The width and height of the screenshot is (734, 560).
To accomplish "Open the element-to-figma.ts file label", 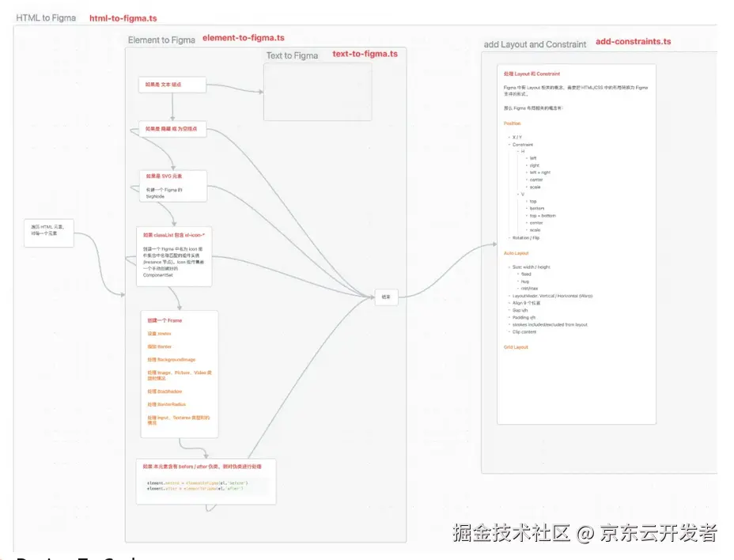I will pos(244,37).
